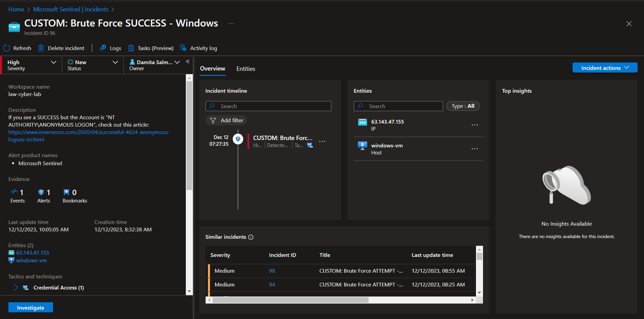The image size is (644, 319).
Task: Click scroll-down arrow of left panel
Action: click(x=189, y=291)
